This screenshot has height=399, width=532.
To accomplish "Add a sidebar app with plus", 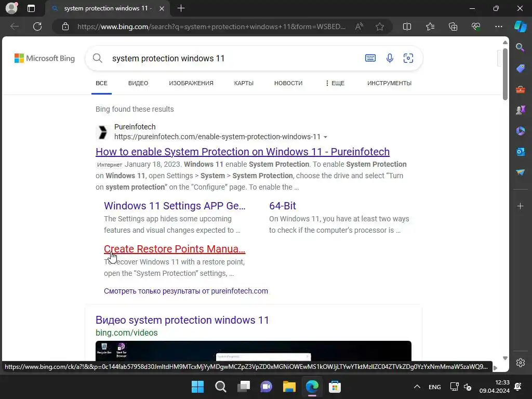I will (520, 206).
